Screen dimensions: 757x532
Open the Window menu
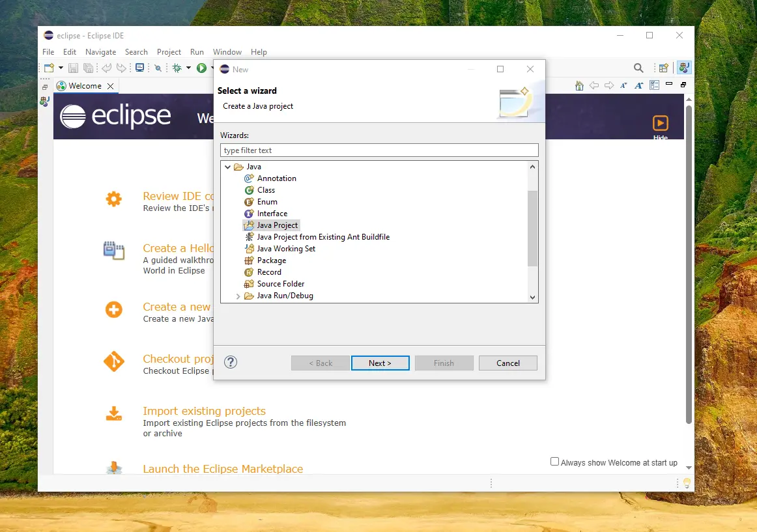(x=227, y=52)
